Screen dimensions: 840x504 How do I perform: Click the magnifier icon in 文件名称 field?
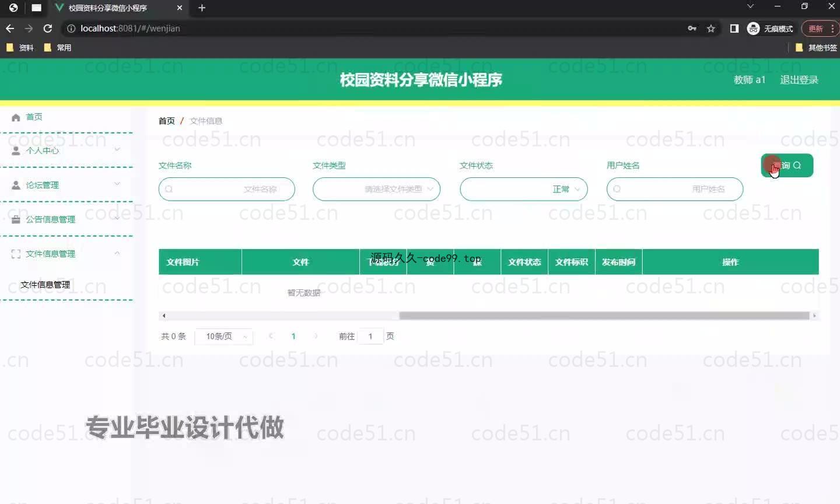click(169, 189)
